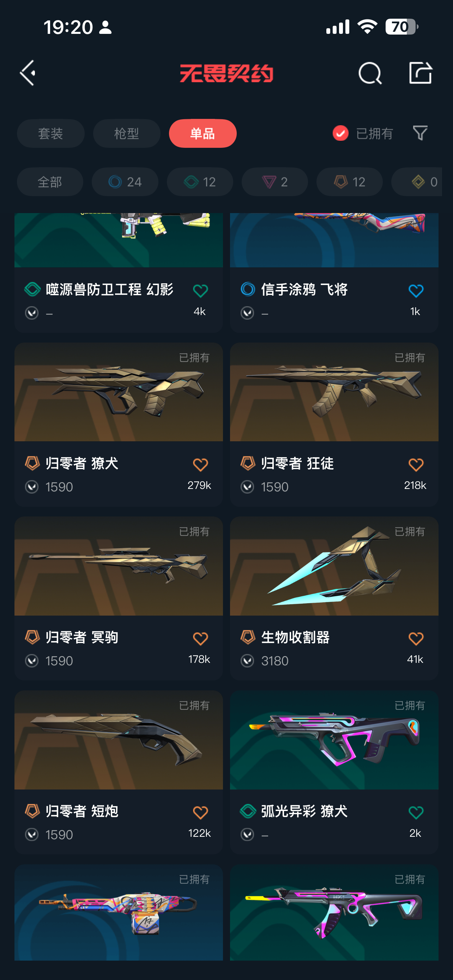Tap heart icon for 弧光异彩 獠犬

[x=416, y=812]
